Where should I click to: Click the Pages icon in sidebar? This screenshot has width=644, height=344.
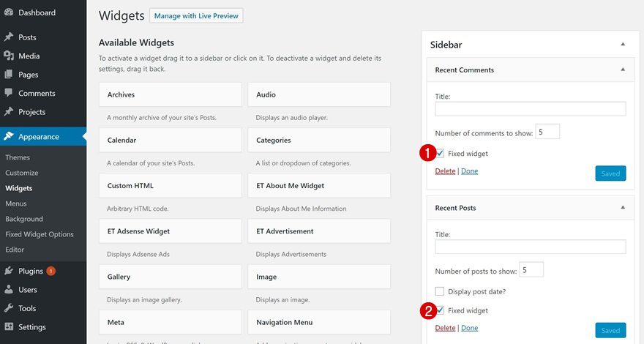point(9,75)
